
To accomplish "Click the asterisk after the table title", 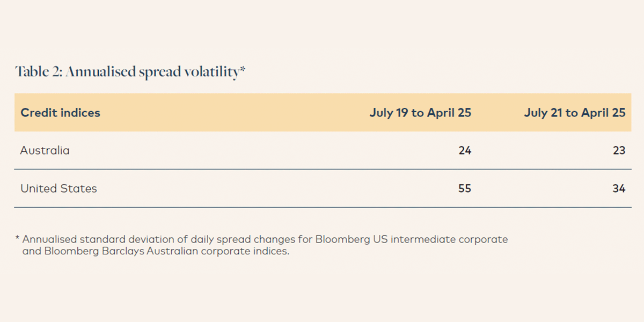I will [242, 70].
